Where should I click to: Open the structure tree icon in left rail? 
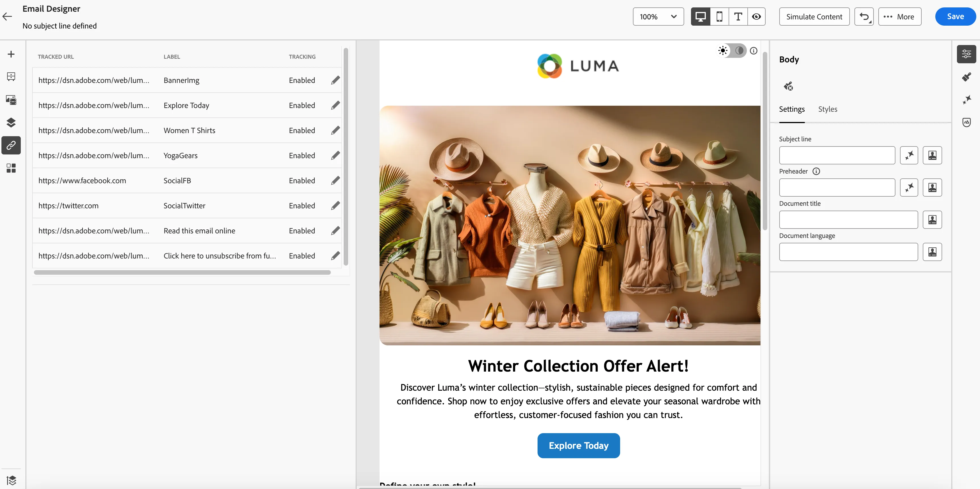pos(11,77)
